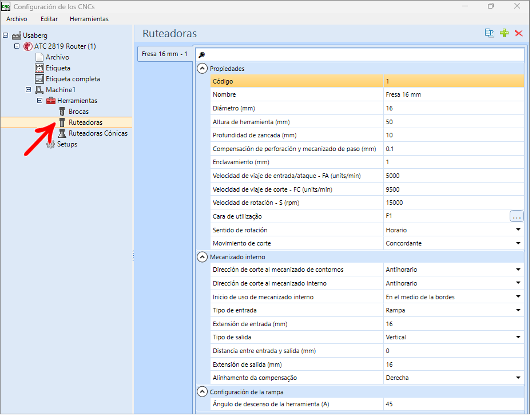Select Archivo node under ATC router
Screen dimensions: 532x416
point(57,57)
